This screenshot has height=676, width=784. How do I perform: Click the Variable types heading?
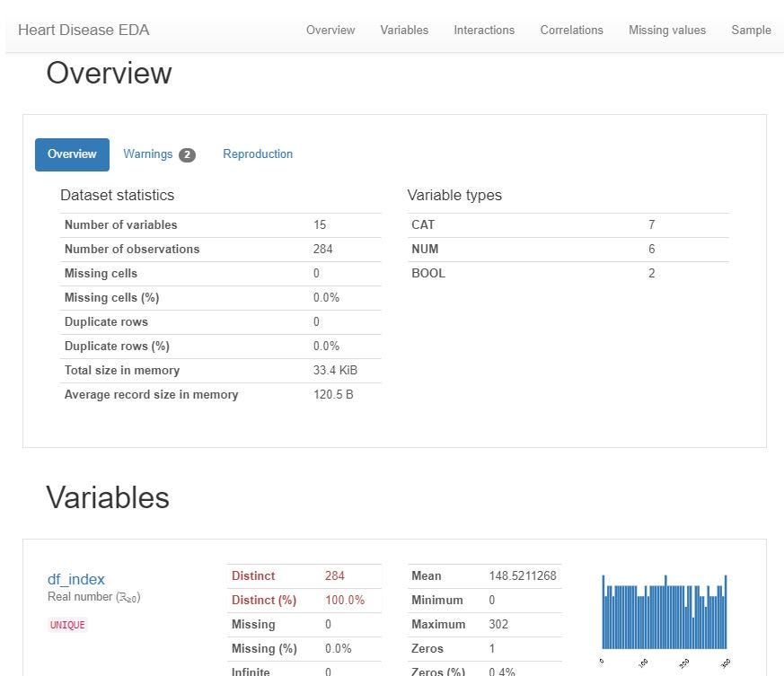(454, 195)
